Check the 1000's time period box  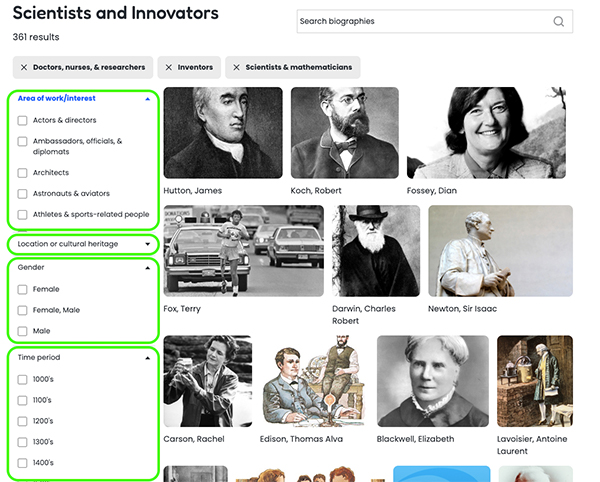23,379
